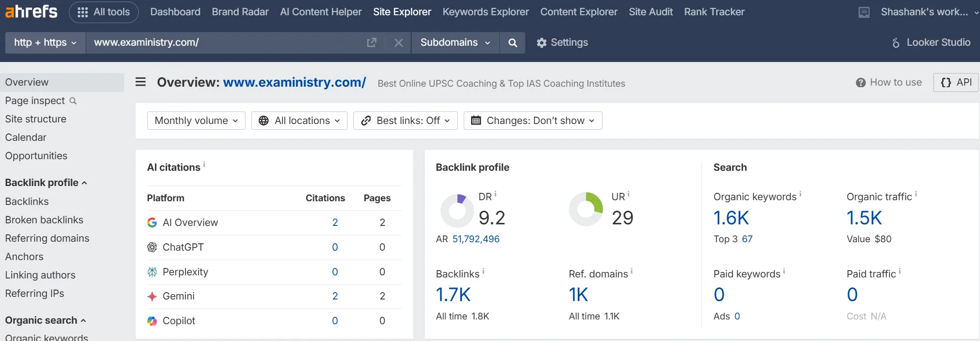Toggle the hamburger sidebar menu icon
980x341 pixels.
pyautogui.click(x=140, y=82)
